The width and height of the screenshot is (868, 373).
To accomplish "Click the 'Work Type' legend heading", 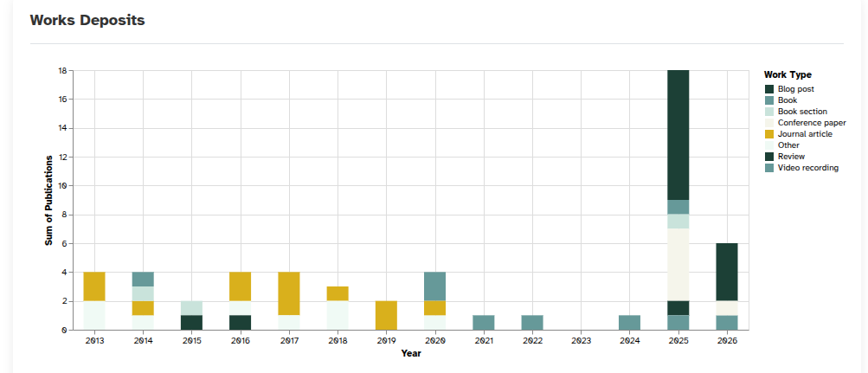I will [788, 74].
